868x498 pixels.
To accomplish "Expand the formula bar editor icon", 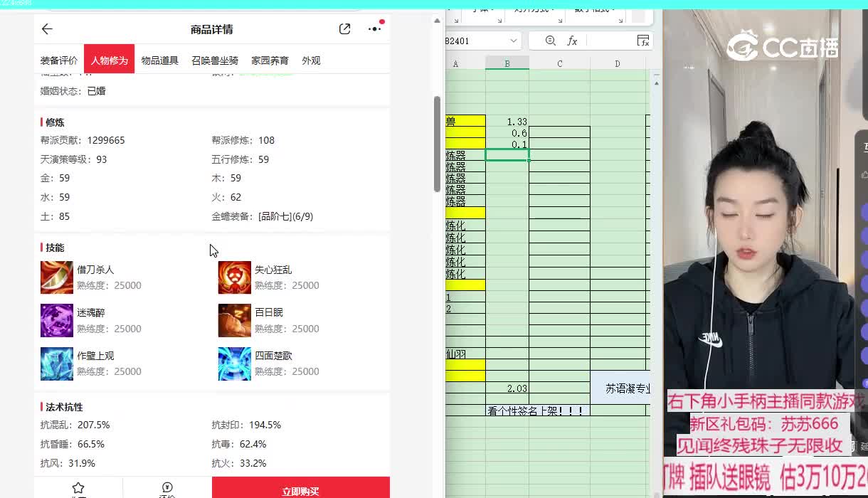I will click(x=642, y=41).
